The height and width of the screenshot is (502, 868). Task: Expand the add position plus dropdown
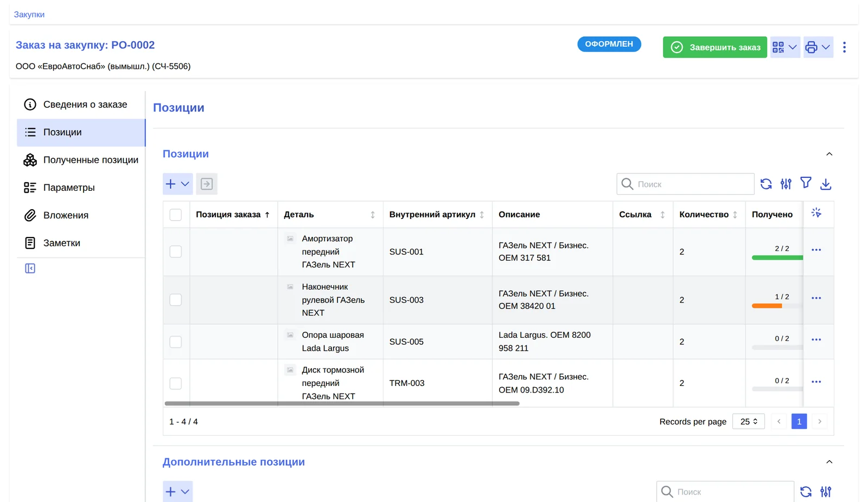pyautogui.click(x=178, y=184)
